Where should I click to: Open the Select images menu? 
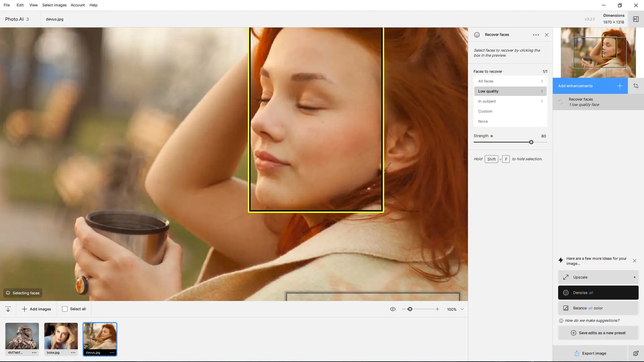54,5
